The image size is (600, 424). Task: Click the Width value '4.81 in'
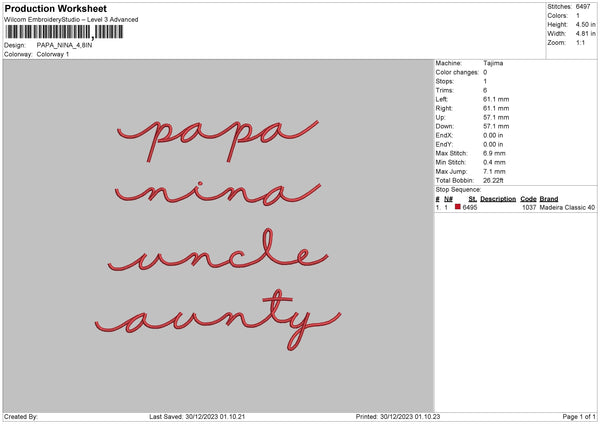click(x=585, y=34)
